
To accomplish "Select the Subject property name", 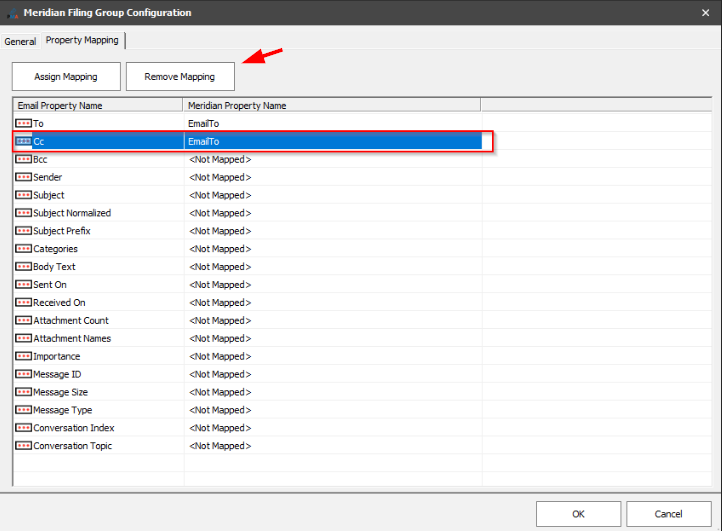I will (x=49, y=195).
